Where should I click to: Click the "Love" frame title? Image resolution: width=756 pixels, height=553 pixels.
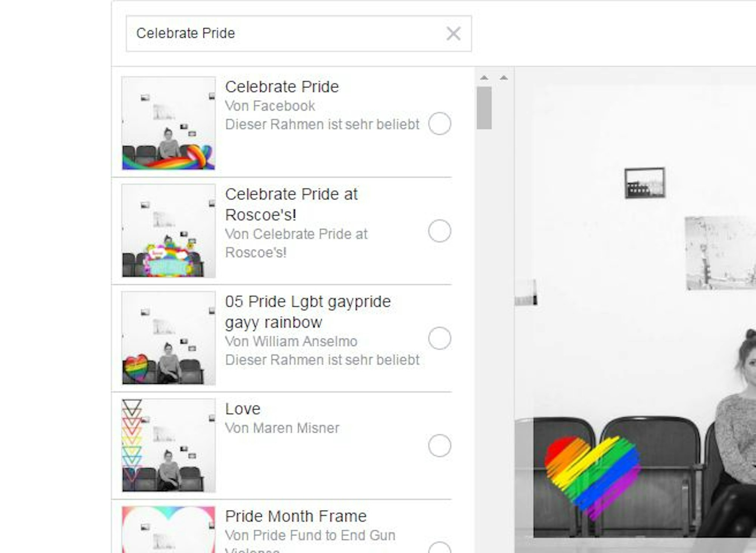tap(243, 409)
